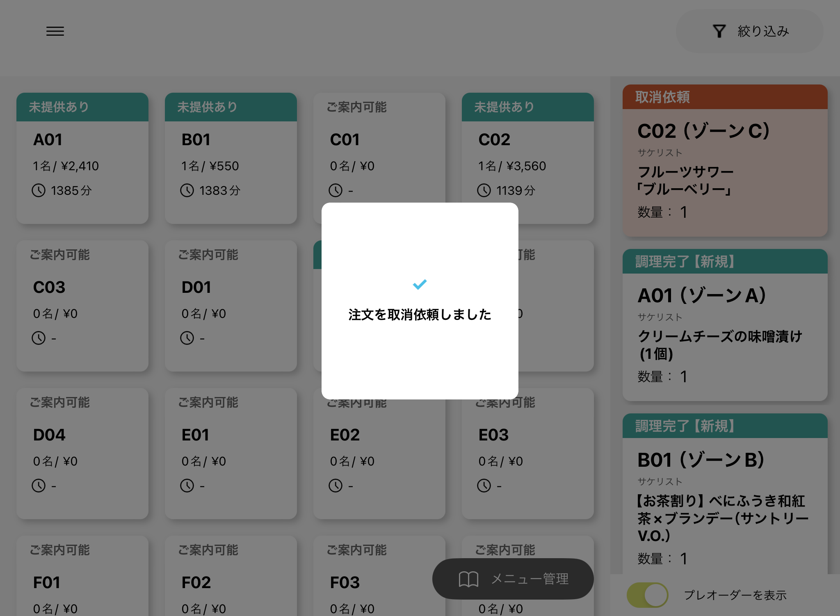
Task: Click the 注文を取消依頼しました message
Action: [420, 315]
